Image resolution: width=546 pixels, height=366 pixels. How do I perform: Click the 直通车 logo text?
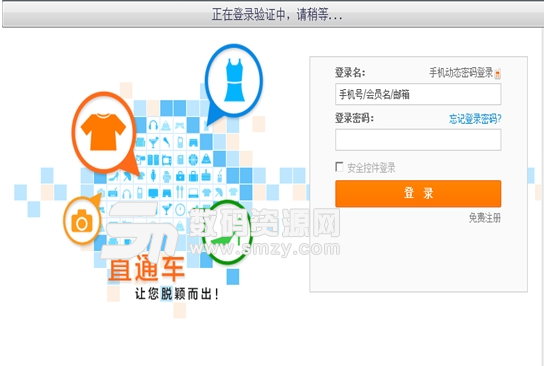(146, 268)
